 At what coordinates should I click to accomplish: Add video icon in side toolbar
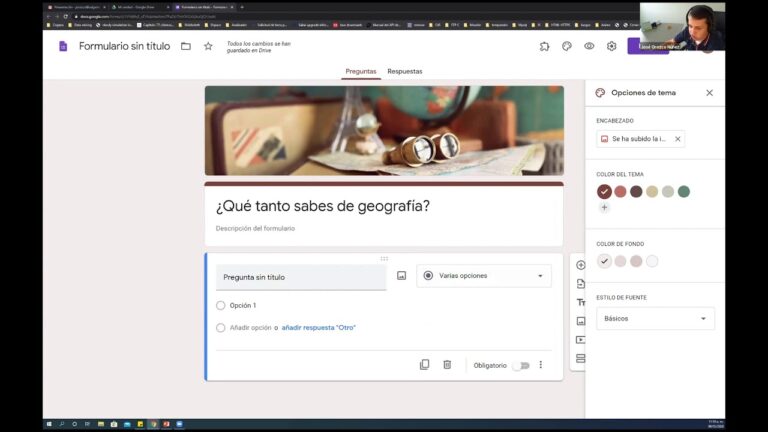[580, 339]
